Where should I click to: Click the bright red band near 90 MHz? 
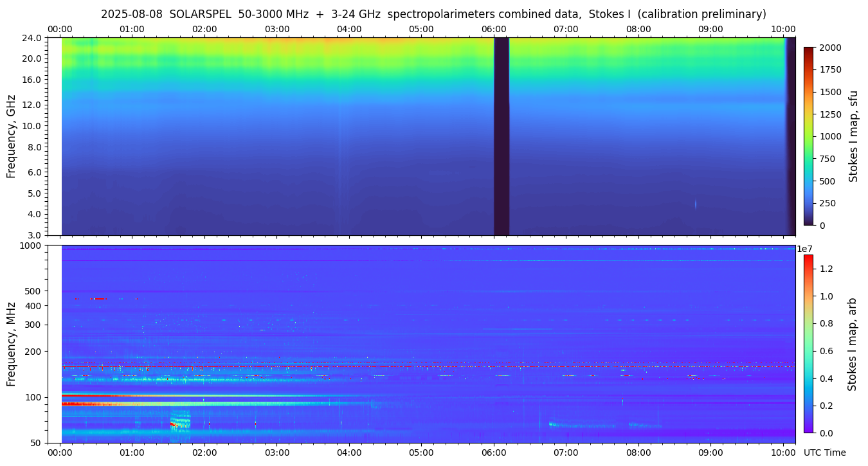84,404
